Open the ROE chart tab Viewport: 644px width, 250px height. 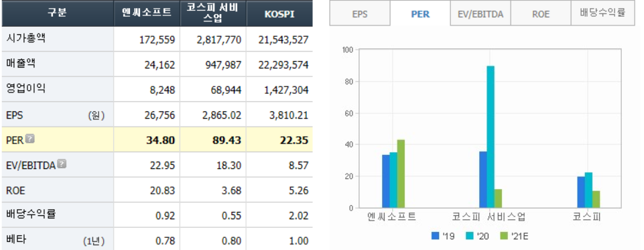(541, 13)
